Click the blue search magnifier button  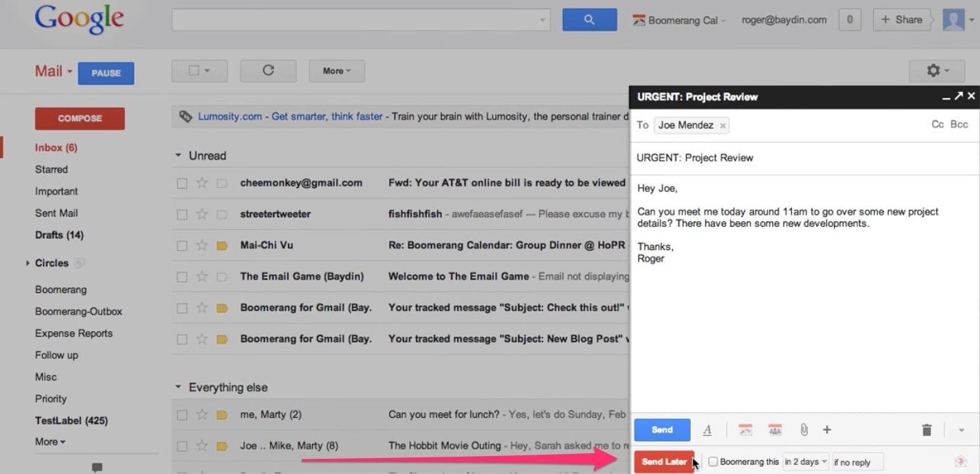coord(589,20)
